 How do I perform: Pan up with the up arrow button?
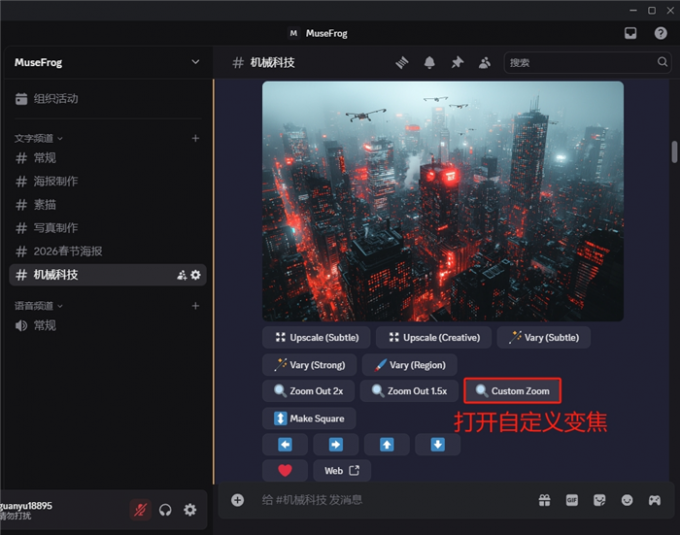387,444
